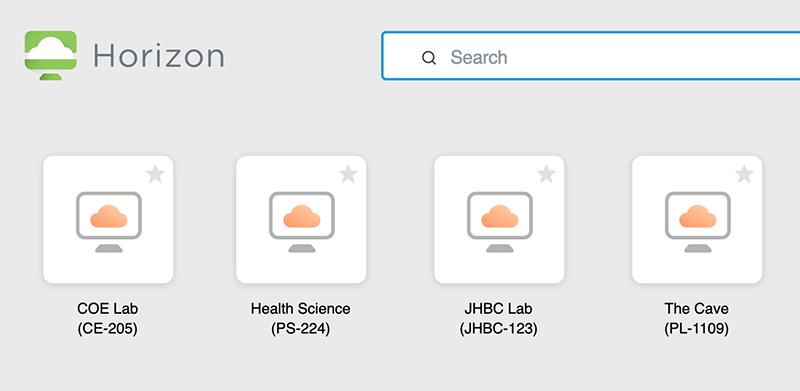Mark JHBC Lab as favorite star
The image size is (800, 391).
546,174
